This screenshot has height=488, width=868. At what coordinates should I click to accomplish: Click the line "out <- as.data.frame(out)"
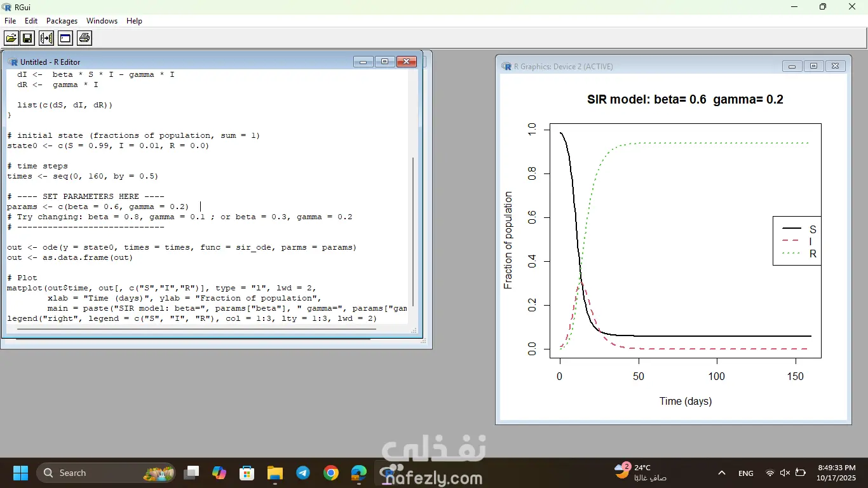70,257
